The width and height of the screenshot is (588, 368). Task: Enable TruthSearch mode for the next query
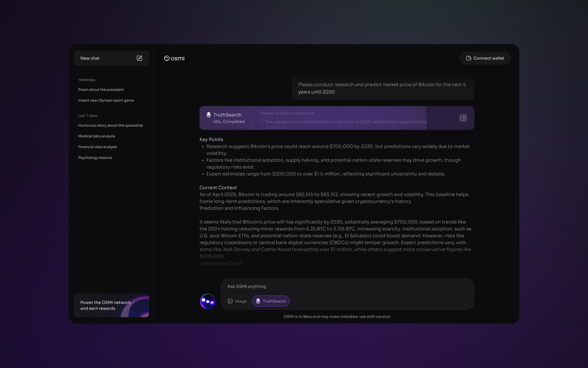(270, 301)
